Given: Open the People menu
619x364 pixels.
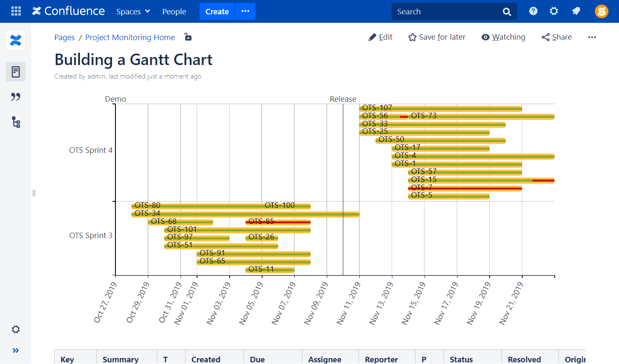Looking at the screenshot, I should coord(174,11).
